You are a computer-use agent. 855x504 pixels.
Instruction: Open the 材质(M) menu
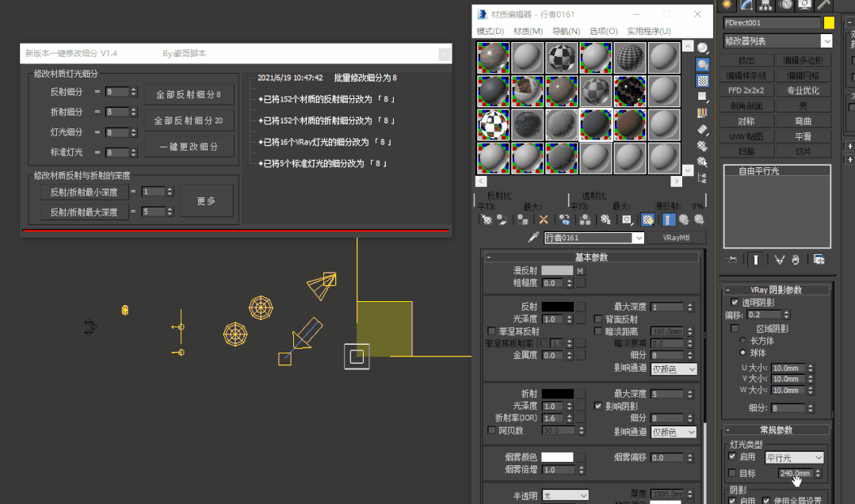(x=528, y=31)
